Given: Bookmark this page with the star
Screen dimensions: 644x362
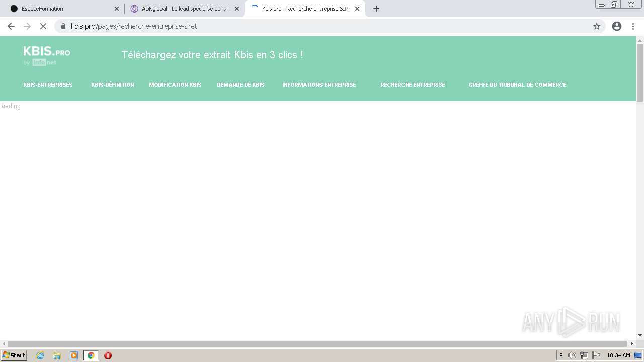Looking at the screenshot, I should point(597,26).
